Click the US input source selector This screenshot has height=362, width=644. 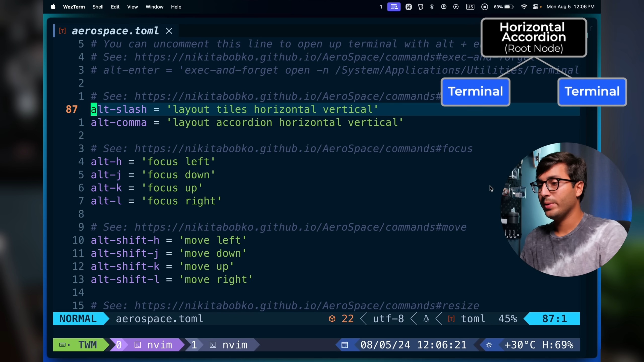click(470, 7)
